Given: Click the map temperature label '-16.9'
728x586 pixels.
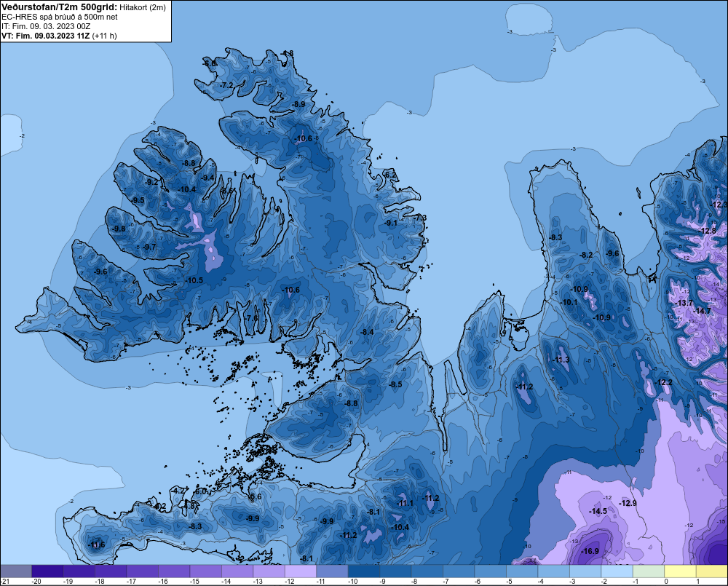Looking at the screenshot, I should point(590,551).
